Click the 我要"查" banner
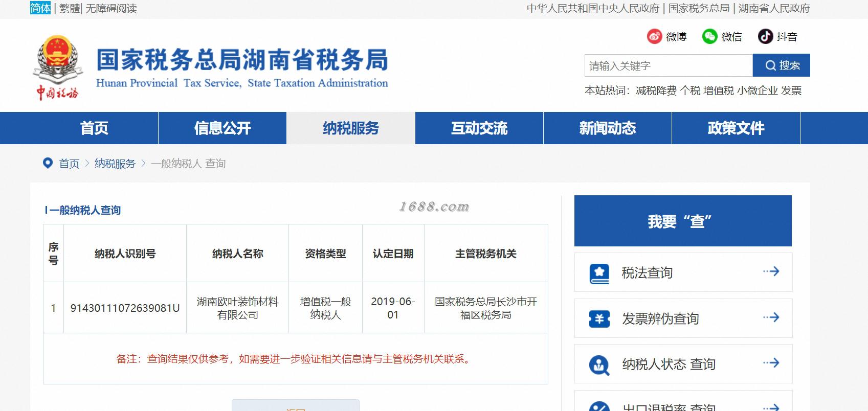 pos(683,221)
